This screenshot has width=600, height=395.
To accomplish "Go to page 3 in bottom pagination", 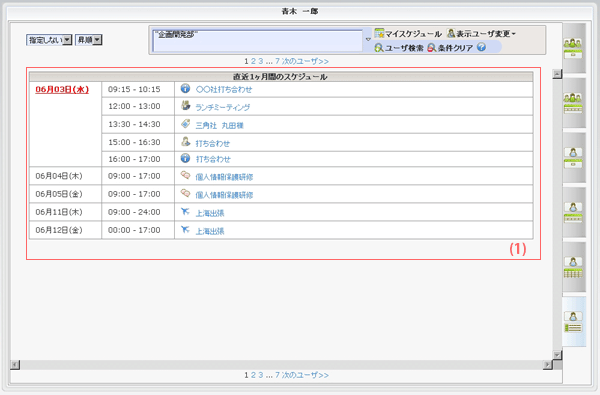I will (x=261, y=375).
